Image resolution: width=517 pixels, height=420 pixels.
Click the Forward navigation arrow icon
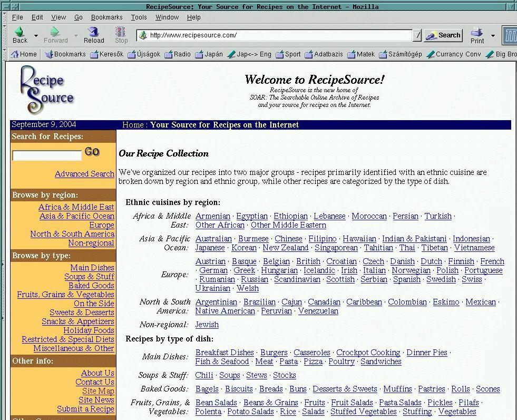pyautogui.click(x=55, y=32)
